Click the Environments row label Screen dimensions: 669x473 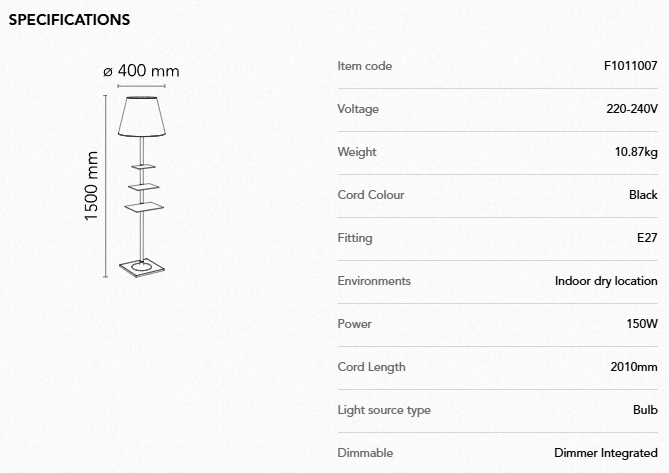click(x=374, y=281)
